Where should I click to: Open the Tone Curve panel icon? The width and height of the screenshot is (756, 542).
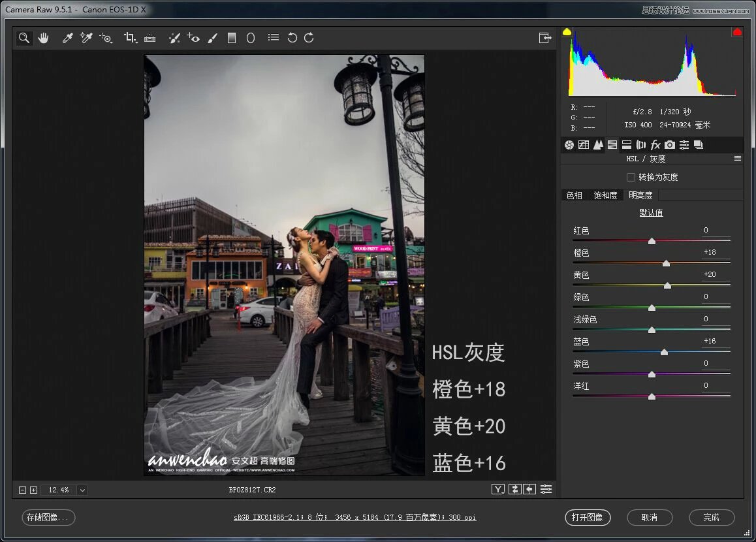tap(584, 145)
